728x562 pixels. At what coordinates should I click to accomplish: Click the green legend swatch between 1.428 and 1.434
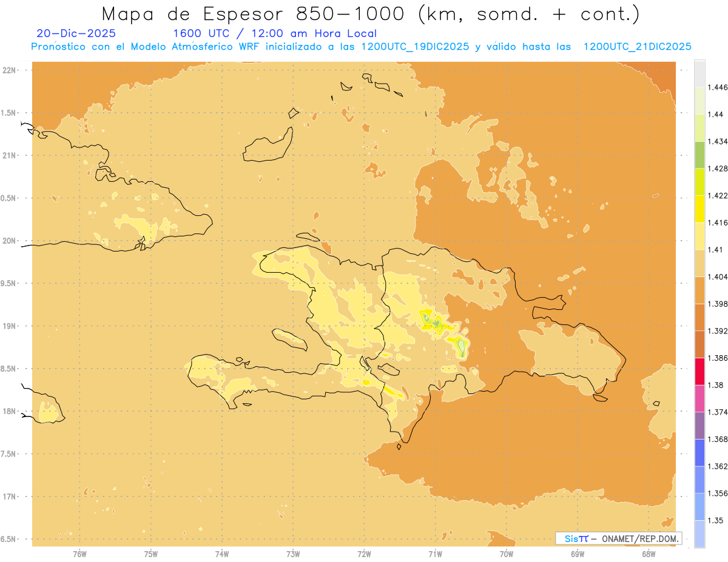(x=699, y=155)
